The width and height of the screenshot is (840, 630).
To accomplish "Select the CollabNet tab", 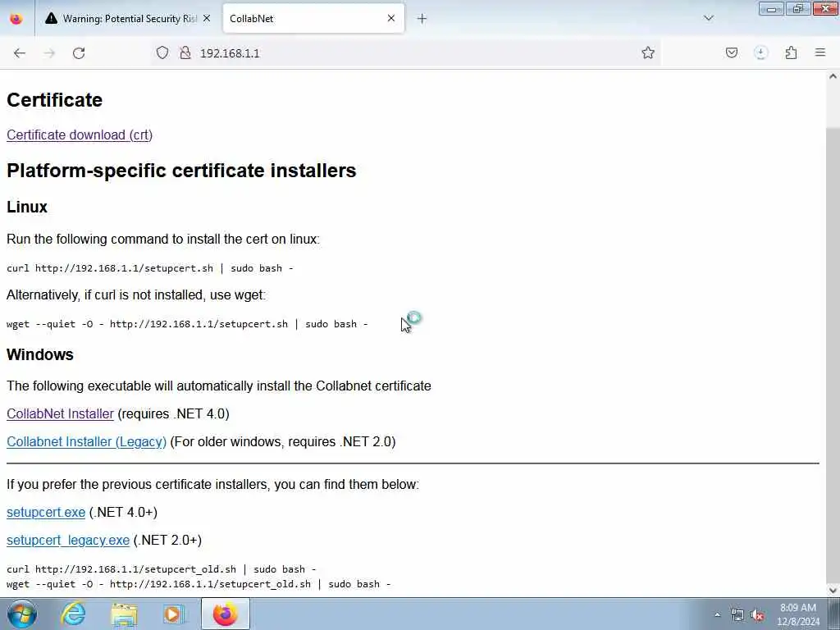I will [313, 19].
